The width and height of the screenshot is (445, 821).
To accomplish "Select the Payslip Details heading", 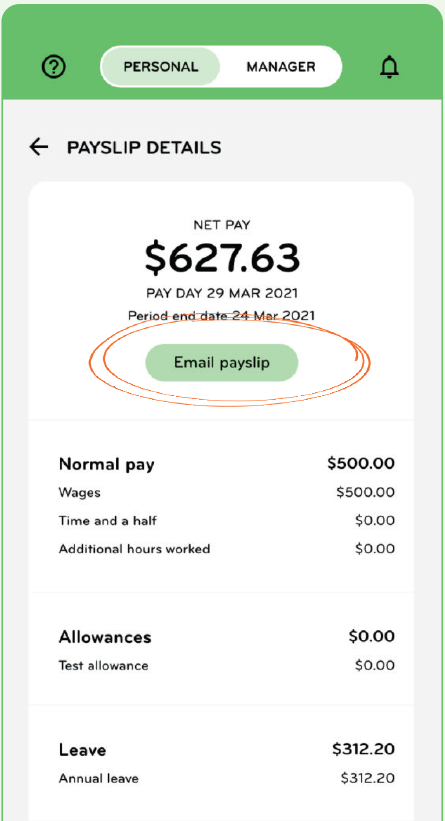I will coord(144,148).
